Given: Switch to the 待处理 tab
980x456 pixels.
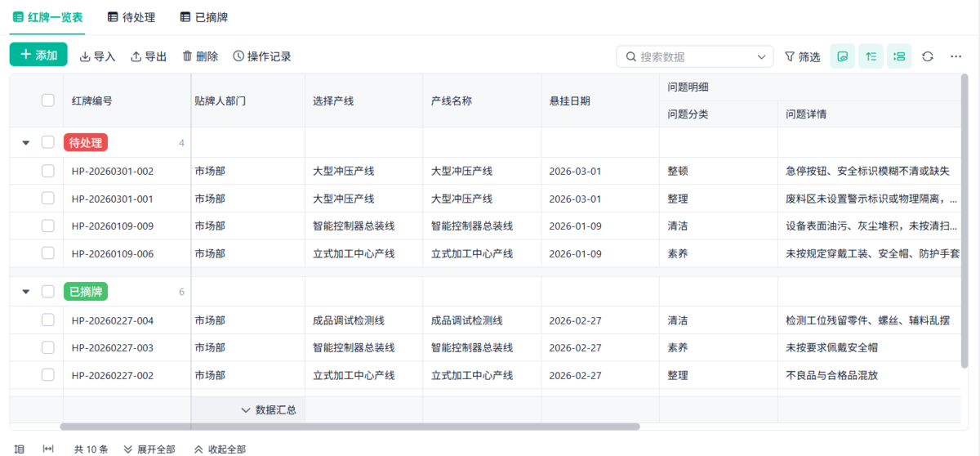Looking at the screenshot, I should pyautogui.click(x=131, y=17).
